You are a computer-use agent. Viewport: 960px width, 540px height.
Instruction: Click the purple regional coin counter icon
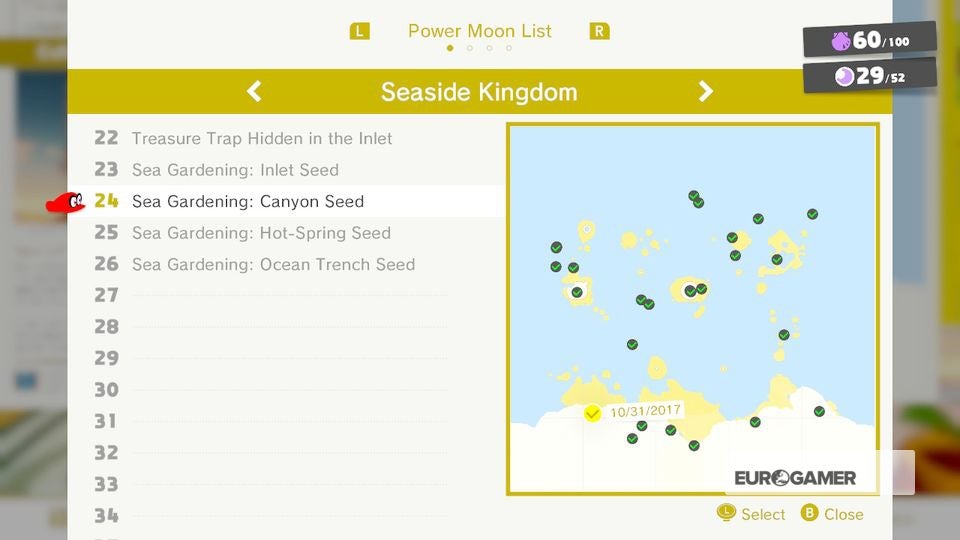(841, 41)
